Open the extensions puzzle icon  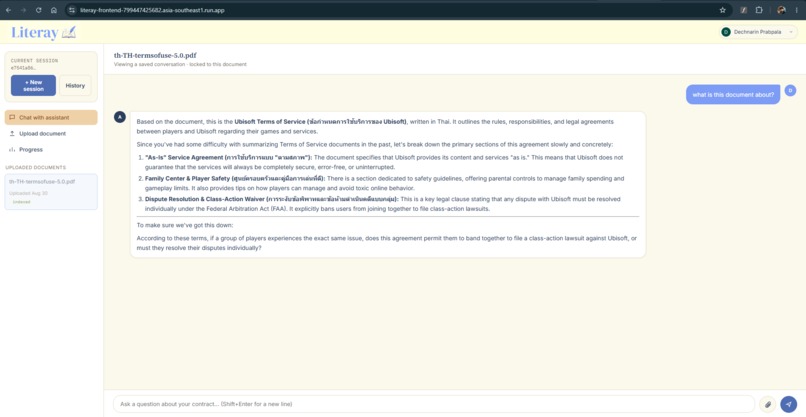pyautogui.click(x=759, y=10)
